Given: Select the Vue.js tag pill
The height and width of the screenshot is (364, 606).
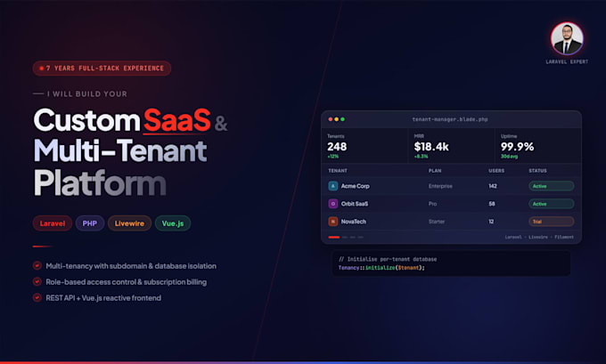Looking at the screenshot, I should pos(173,223).
